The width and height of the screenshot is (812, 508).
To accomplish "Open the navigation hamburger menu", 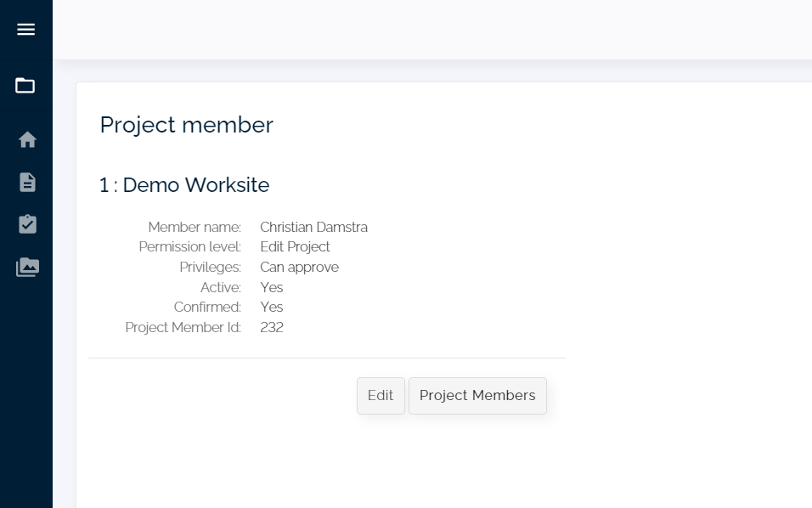I will click(25, 29).
